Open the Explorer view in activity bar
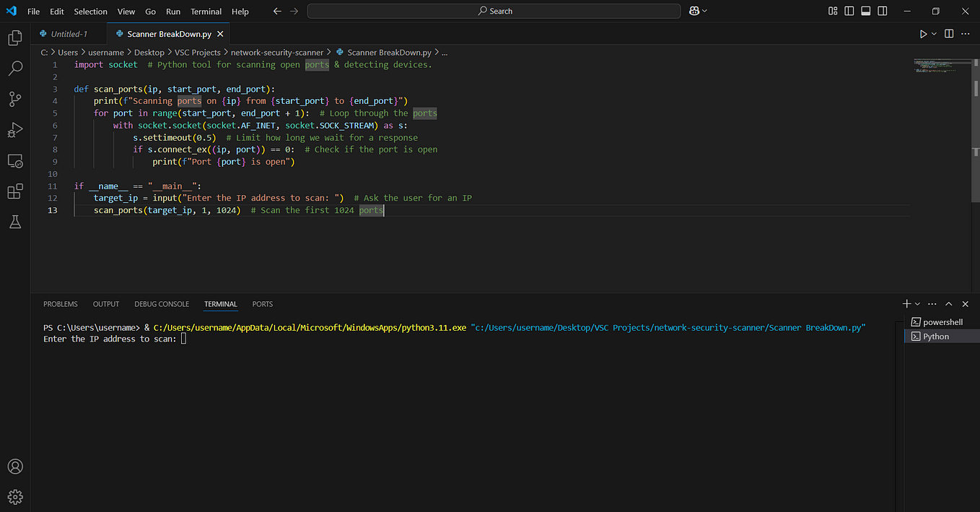 click(x=15, y=38)
